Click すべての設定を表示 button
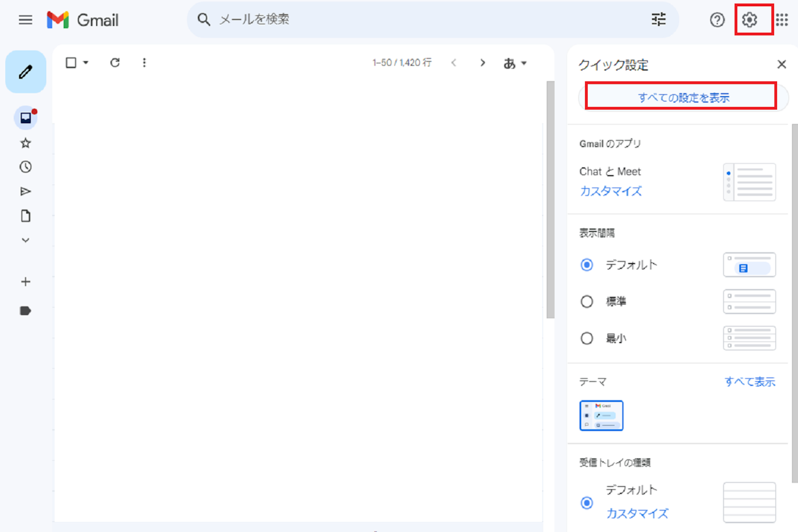Viewport: 798px width, 532px height. pos(683,97)
